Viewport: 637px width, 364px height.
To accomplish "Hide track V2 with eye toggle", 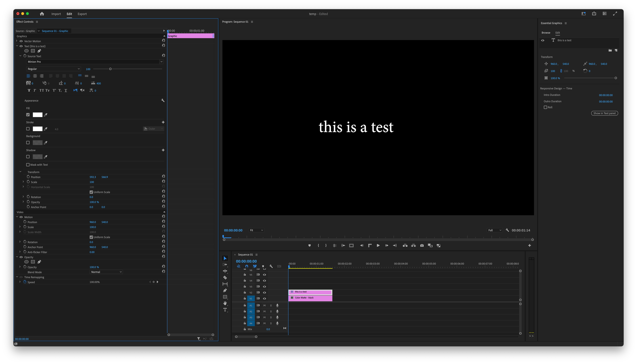I will click(x=264, y=292).
